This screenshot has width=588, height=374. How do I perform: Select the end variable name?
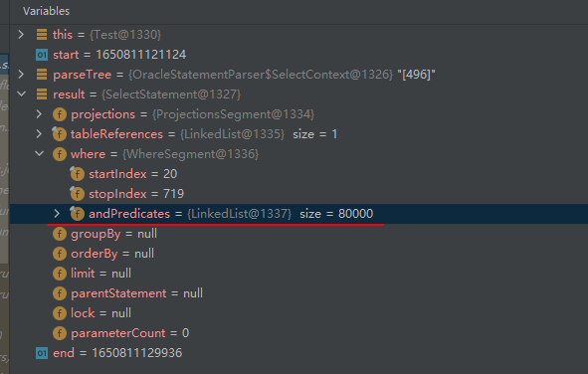64,353
